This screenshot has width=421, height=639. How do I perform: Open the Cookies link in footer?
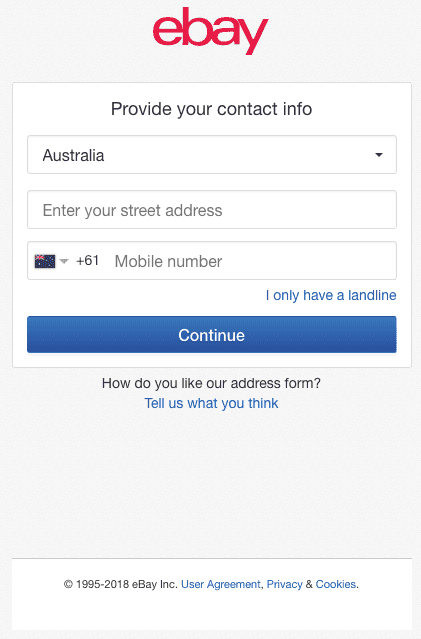pyautogui.click(x=336, y=584)
